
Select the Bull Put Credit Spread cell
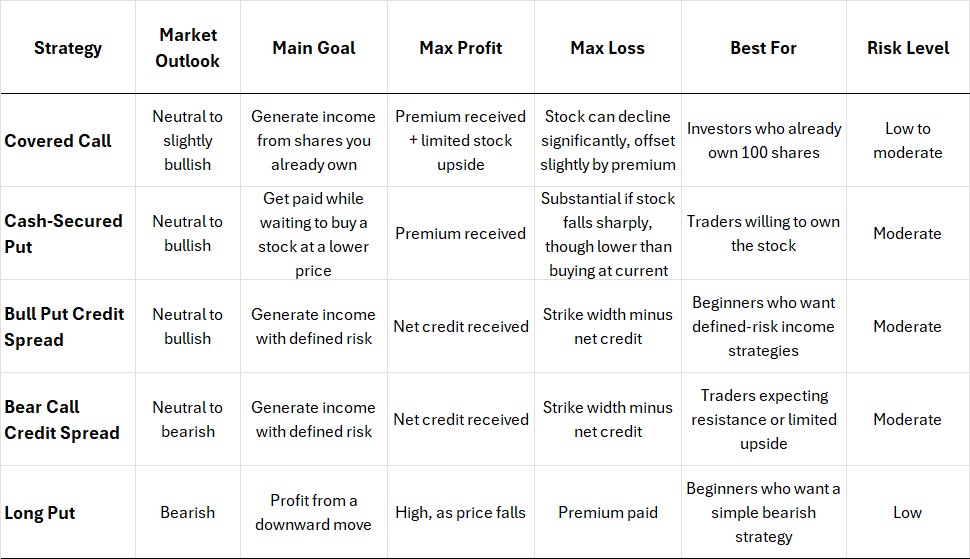[x=64, y=326]
